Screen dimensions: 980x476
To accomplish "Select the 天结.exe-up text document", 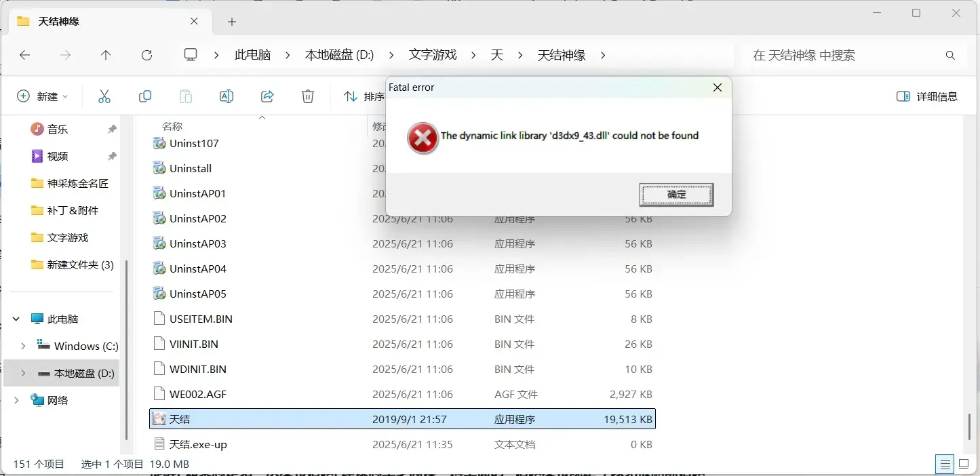I will tap(198, 444).
